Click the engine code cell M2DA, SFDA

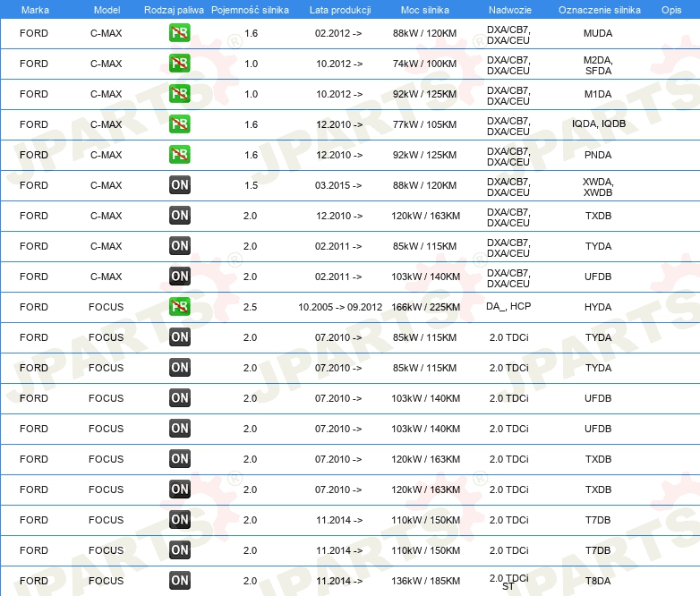[598, 65]
